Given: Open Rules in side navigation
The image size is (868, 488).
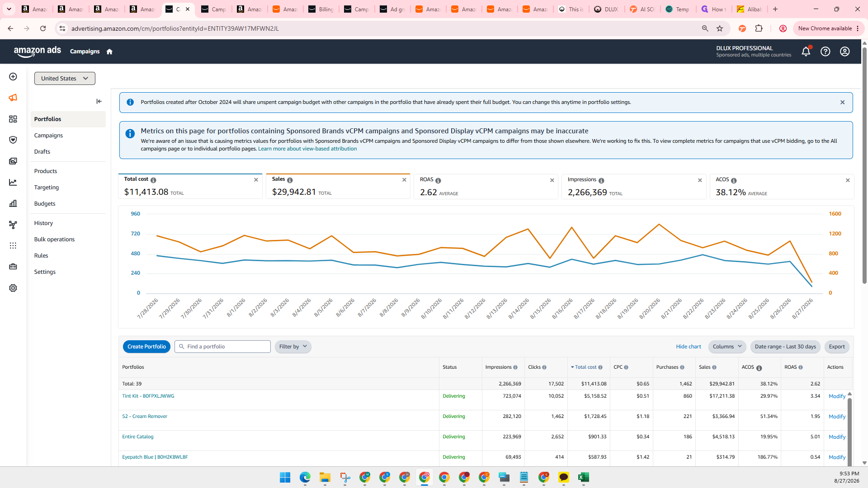Looking at the screenshot, I should coord(41,256).
